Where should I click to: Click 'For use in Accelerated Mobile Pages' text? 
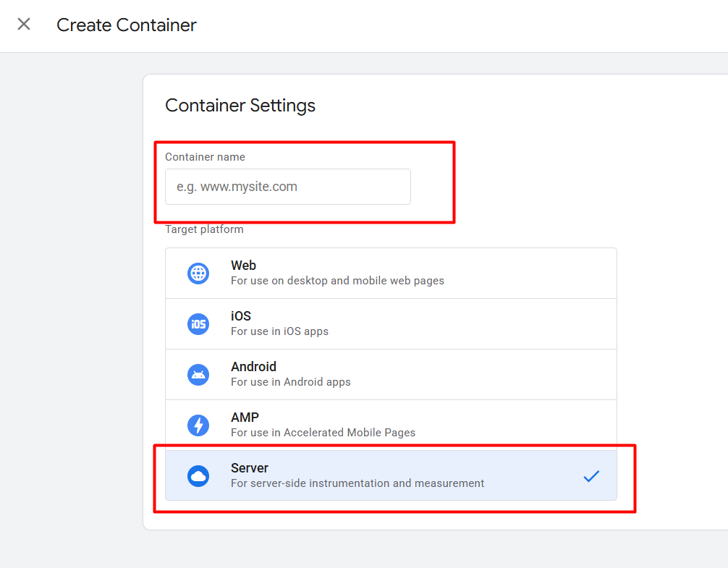(x=323, y=433)
